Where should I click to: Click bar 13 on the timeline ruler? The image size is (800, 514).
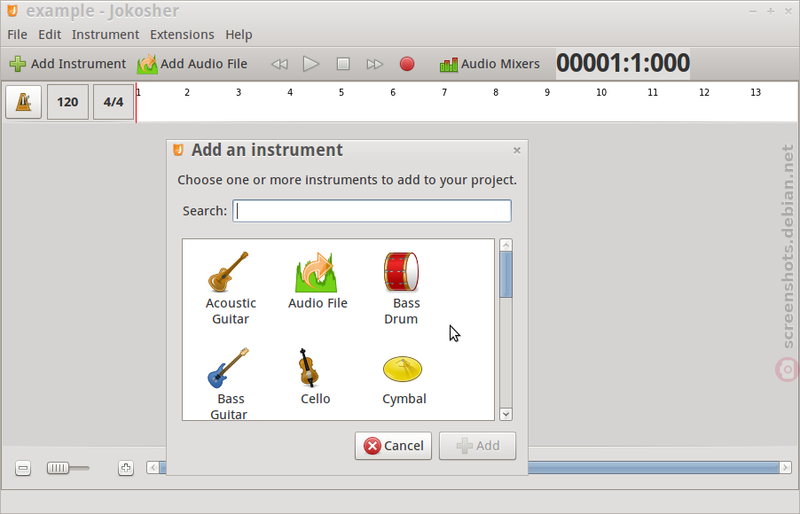[756, 92]
